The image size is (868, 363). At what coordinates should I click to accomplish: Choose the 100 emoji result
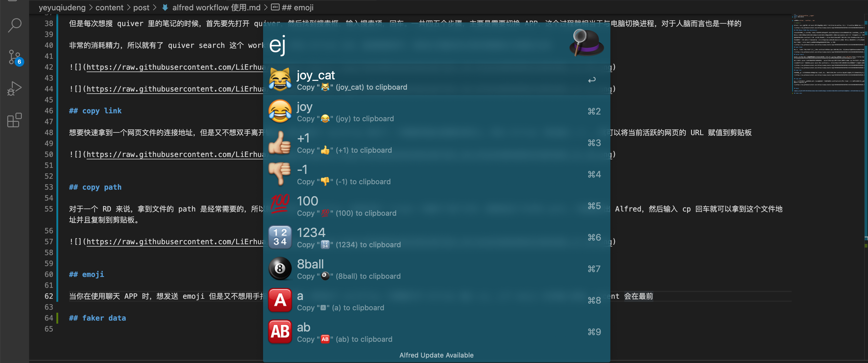coord(436,206)
